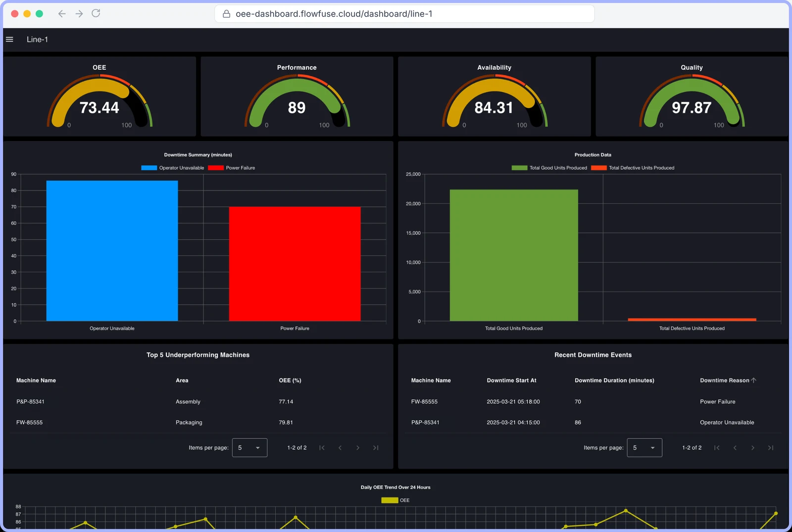Go to last page in Underperforming Machines

376,448
